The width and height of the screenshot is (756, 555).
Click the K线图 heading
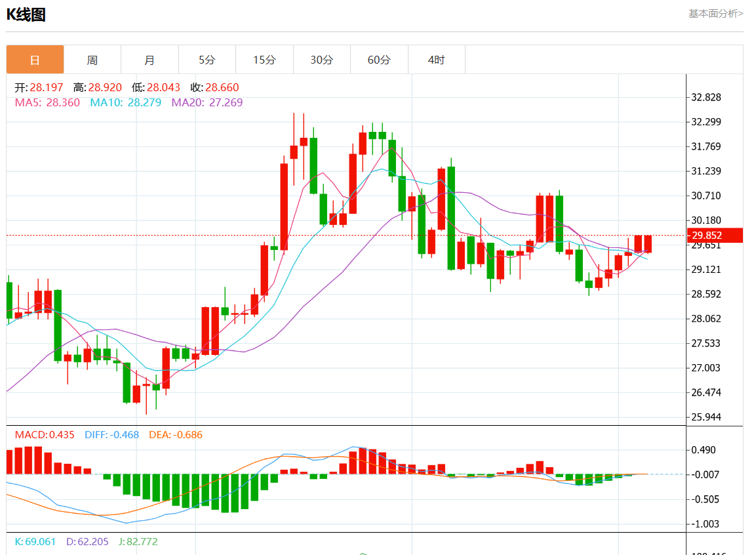pyautogui.click(x=26, y=14)
